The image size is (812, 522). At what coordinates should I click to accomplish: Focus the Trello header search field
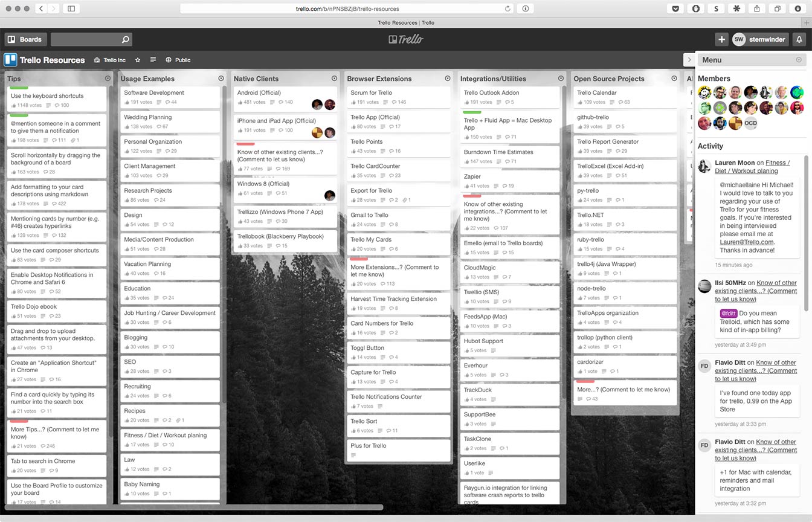[91, 39]
